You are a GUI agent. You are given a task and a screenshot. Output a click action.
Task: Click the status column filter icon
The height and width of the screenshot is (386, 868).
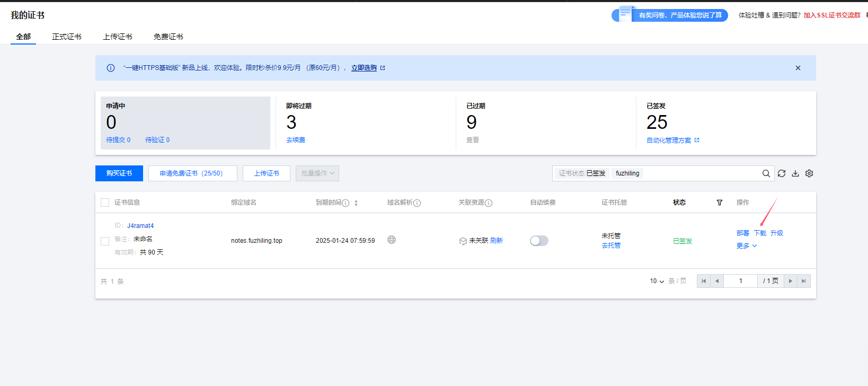pyautogui.click(x=719, y=203)
